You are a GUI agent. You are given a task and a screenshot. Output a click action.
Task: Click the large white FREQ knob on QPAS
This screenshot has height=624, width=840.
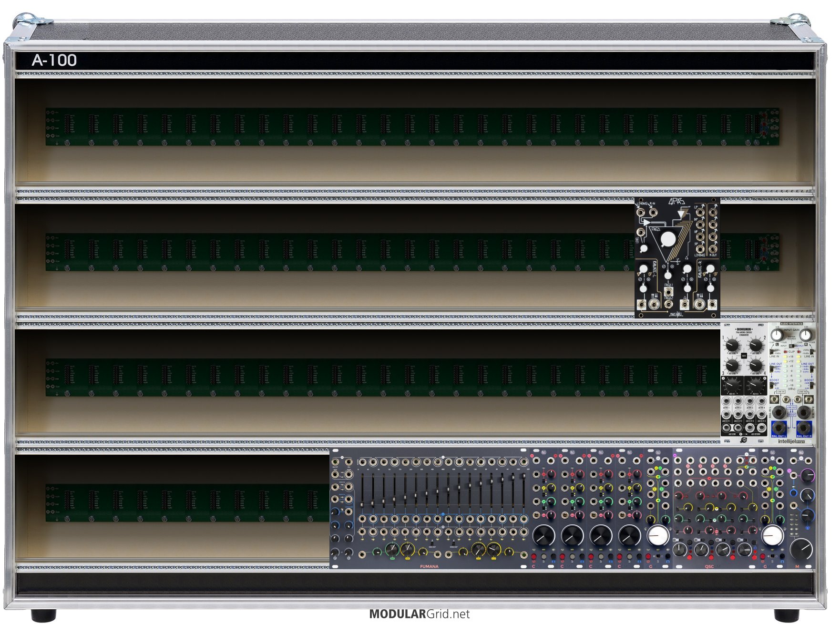coord(668,239)
